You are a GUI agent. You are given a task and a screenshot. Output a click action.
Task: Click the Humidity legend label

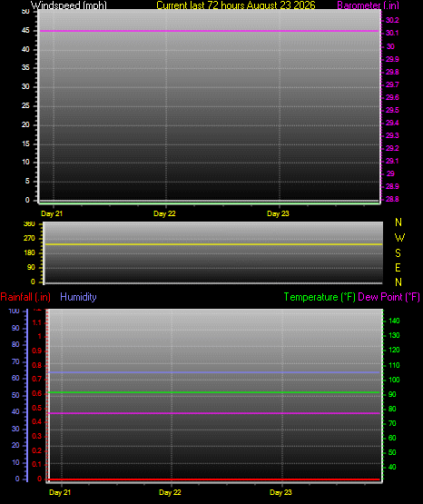pyautogui.click(x=78, y=297)
